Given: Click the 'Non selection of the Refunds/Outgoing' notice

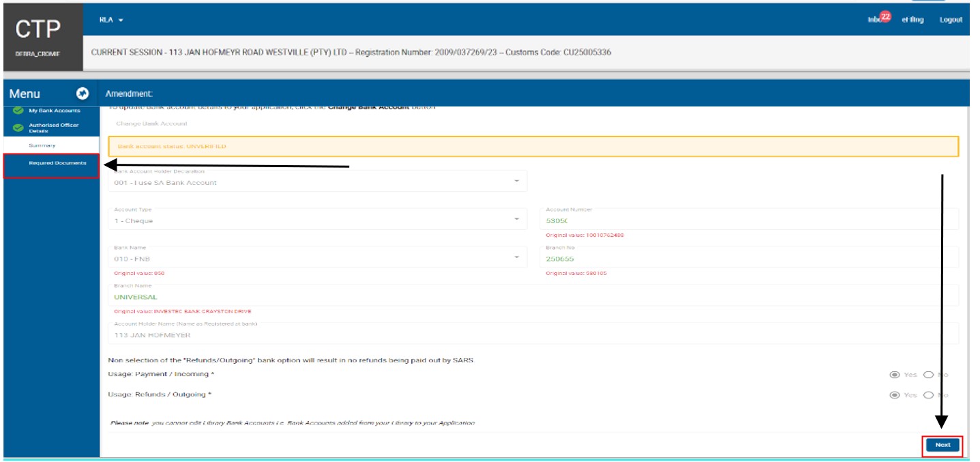Looking at the screenshot, I should coord(291,360).
